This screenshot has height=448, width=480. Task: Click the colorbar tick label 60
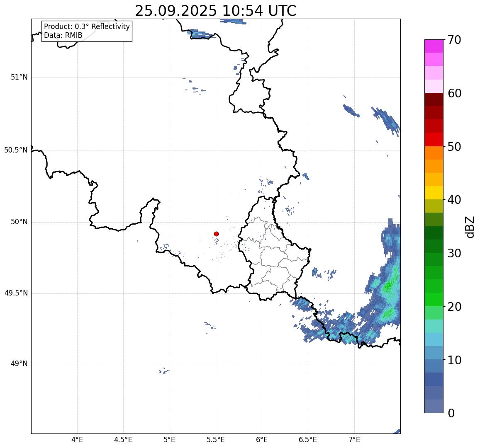coord(455,93)
